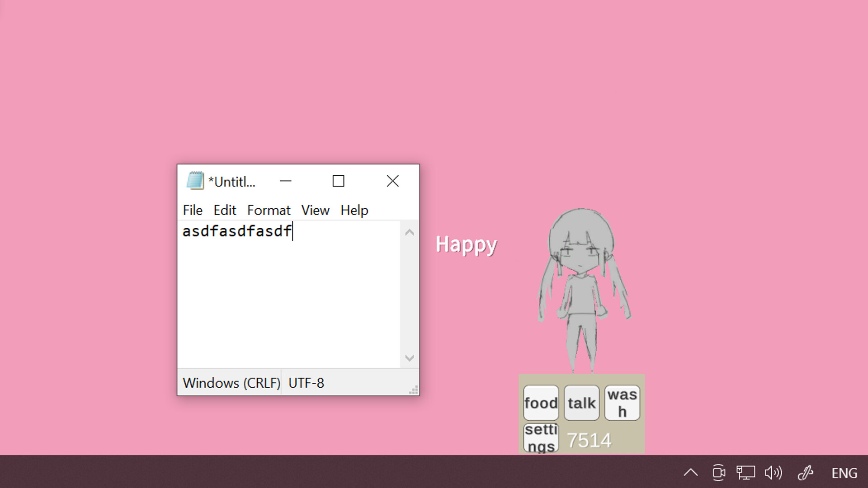Feed the desktop pet with the food button
The image size is (868, 488).
pyautogui.click(x=541, y=403)
